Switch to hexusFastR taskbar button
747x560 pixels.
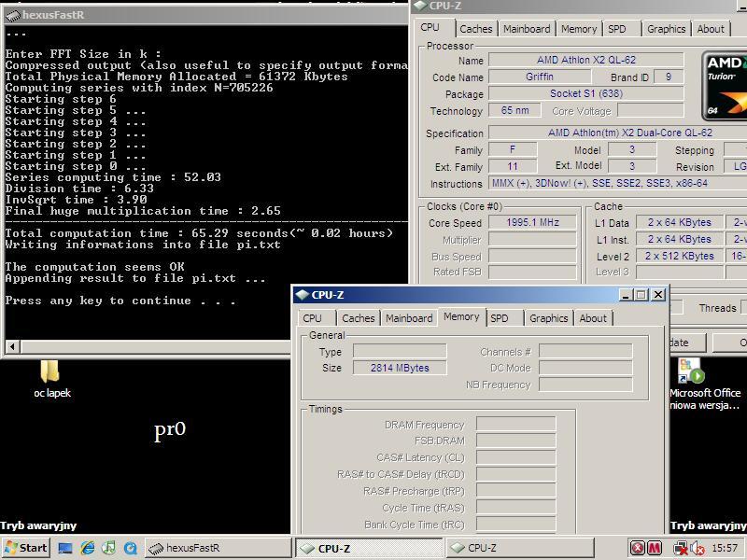[x=218, y=548]
